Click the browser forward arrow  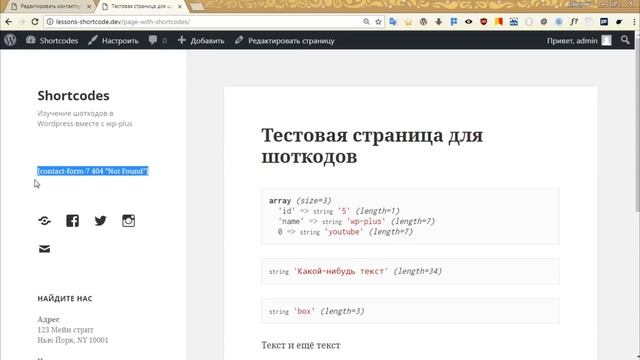[x=22, y=22]
